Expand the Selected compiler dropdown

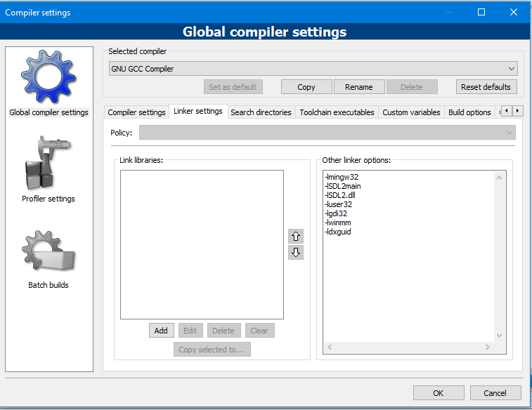point(313,69)
